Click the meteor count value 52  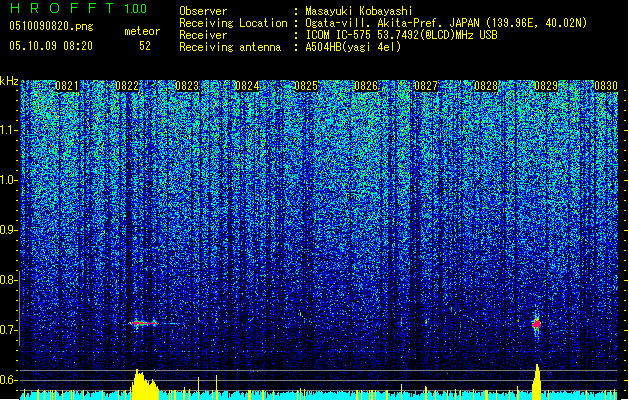click(145, 46)
